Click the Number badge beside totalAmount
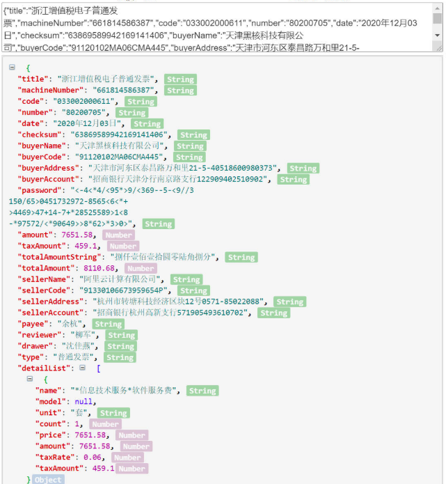This screenshot has width=448, height=484. click(141, 268)
